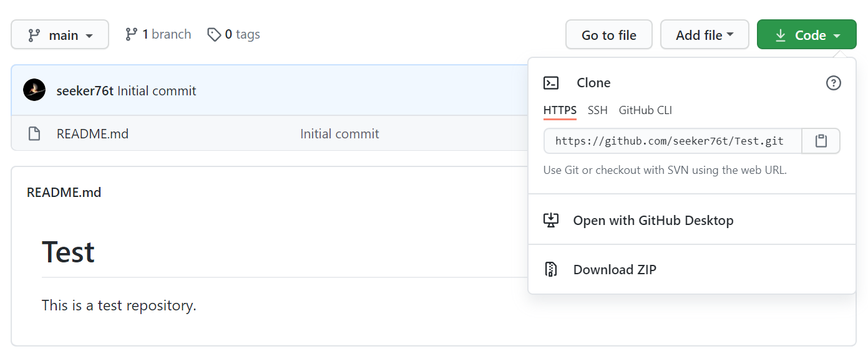Select the HTTPS clone tab
The height and width of the screenshot is (349, 868).
click(x=560, y=110)
